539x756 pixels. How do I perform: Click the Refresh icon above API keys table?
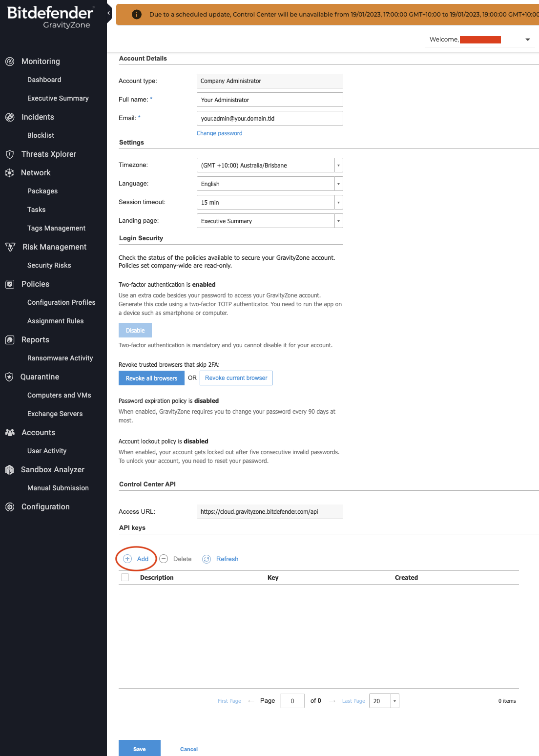tap(207, 559)
